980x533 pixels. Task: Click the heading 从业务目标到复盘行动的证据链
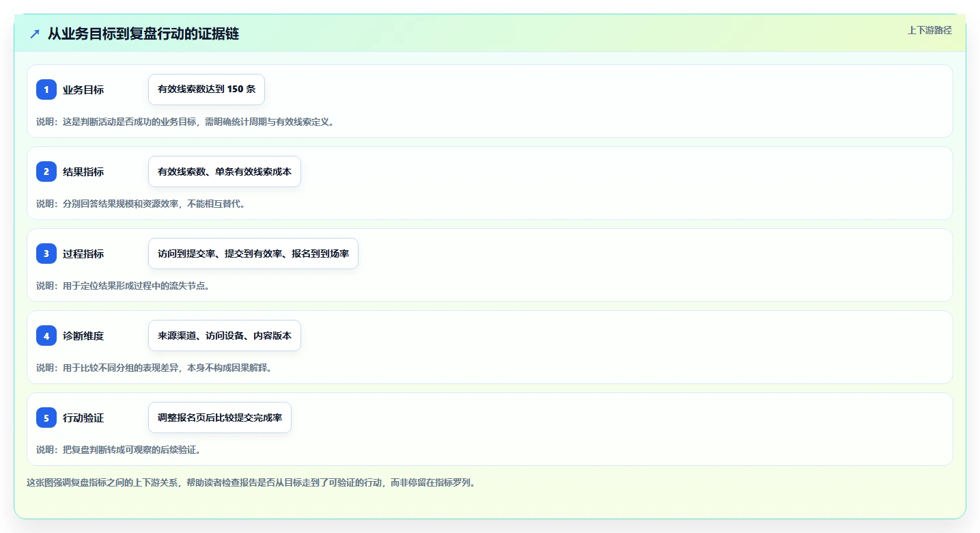coord(143,33)
